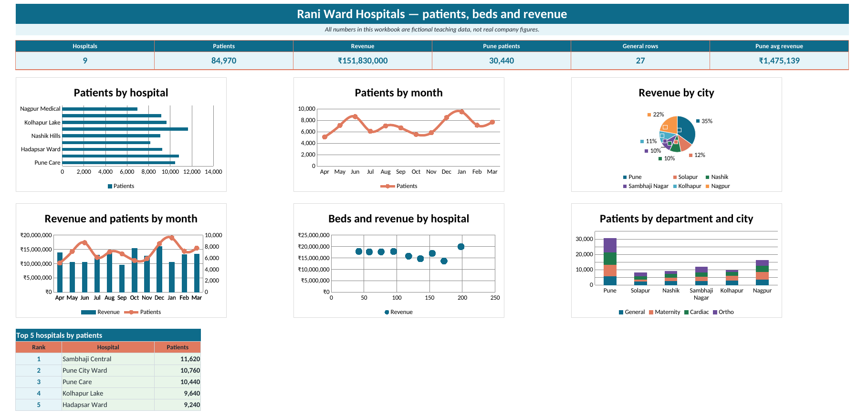Select the 'Patients by month' chart title
The height and width of the screenshot is (418, 868).
click(x=398, y=93)
